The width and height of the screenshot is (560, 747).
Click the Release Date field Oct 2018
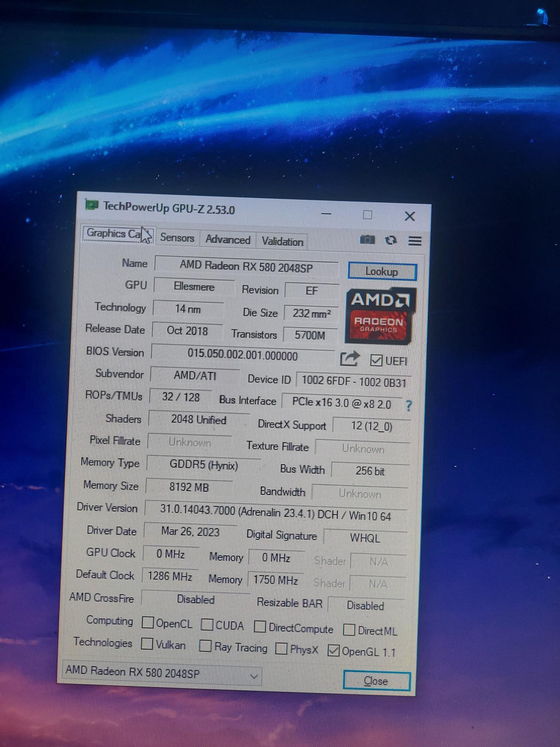pyautogui.click(x=187, y=331)
